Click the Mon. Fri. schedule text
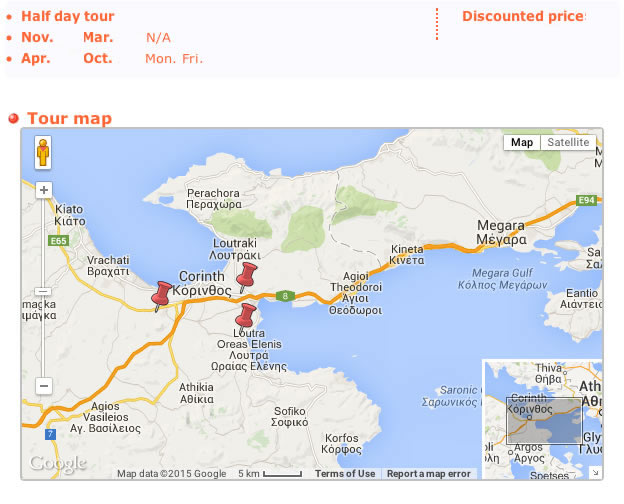Viewport: 624px width, 504px height. coord(174,59)
